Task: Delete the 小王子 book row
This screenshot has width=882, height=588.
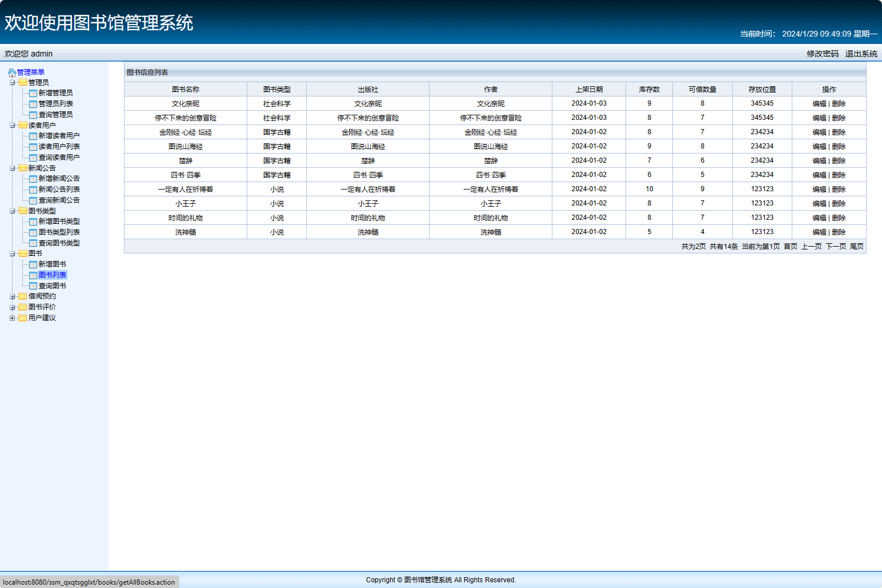Action: coord(839,204)
